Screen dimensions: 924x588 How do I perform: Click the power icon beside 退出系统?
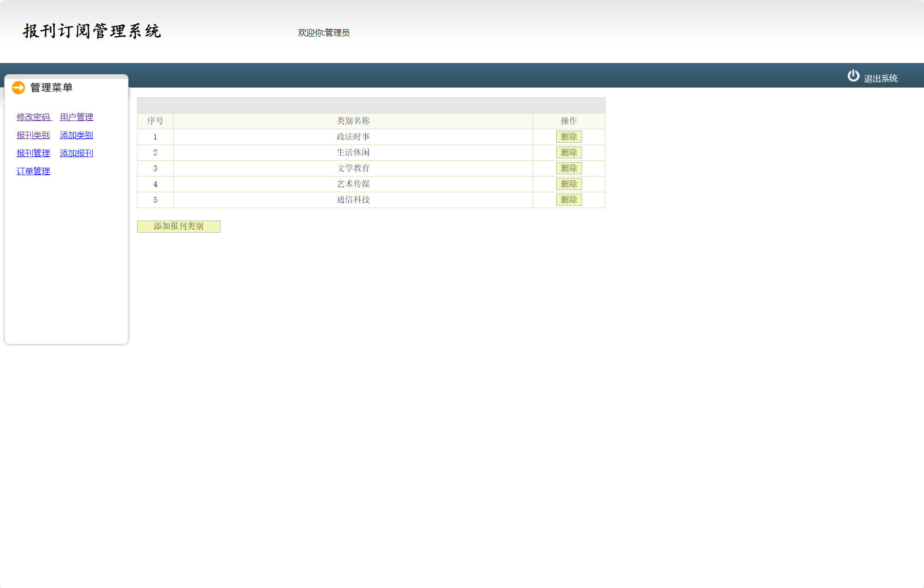click(x=853, y=76)
